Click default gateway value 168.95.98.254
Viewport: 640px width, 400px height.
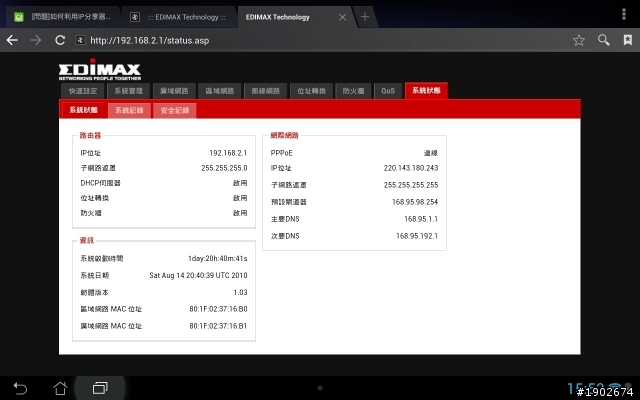click(415, 202)
